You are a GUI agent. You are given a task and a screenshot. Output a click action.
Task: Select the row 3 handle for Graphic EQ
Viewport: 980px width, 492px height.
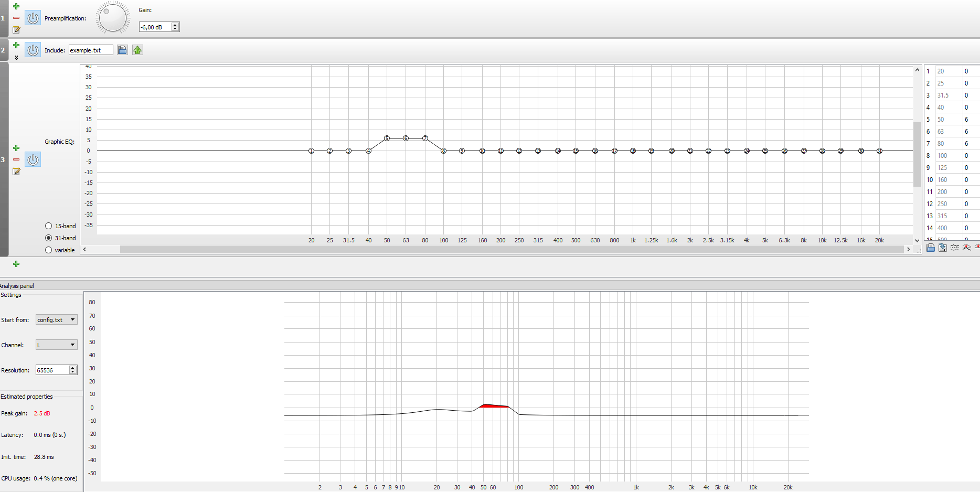click(4, 159)
